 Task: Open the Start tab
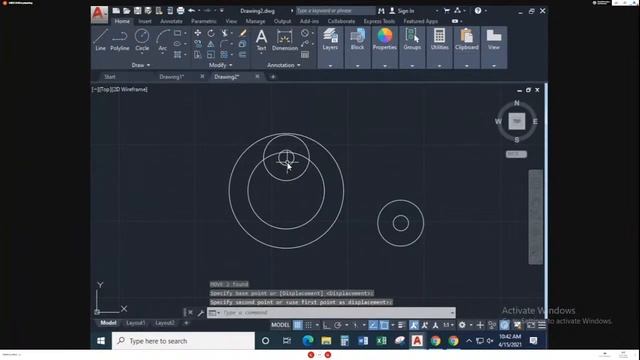pyautogui.click(x=110, y=77)
